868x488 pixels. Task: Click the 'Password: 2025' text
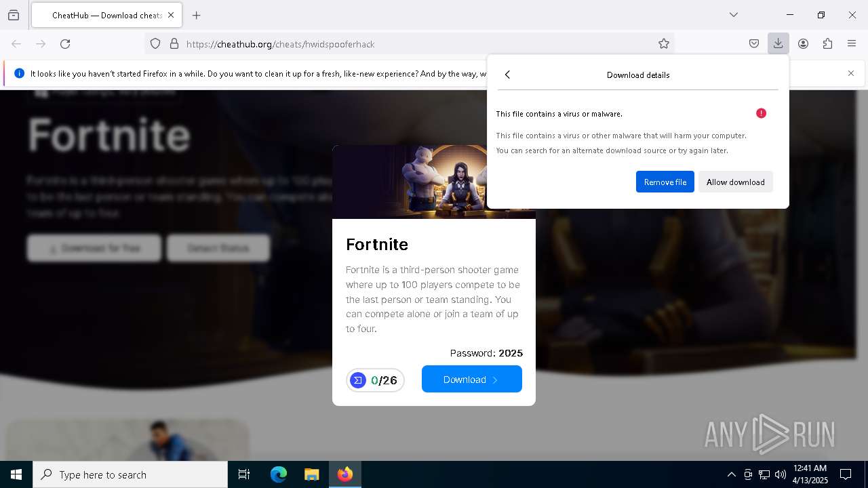[486, 353]
